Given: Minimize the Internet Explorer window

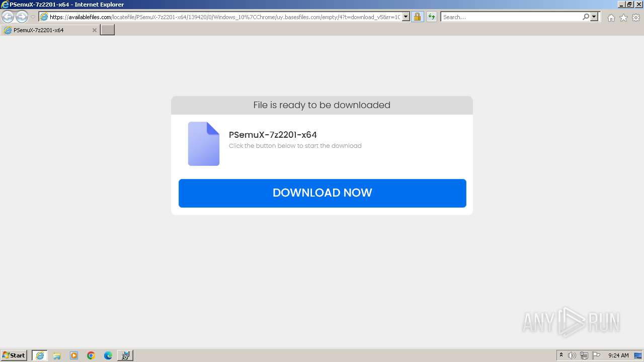Looking at the screenshot, I should pos(621,5).
